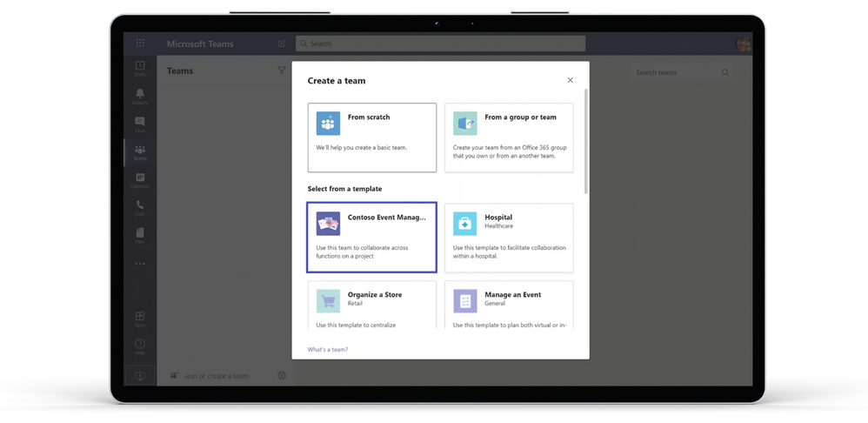Open Apps store in the sidebar
Viewport: 868px width, 423px height.
tap(140, 319)
